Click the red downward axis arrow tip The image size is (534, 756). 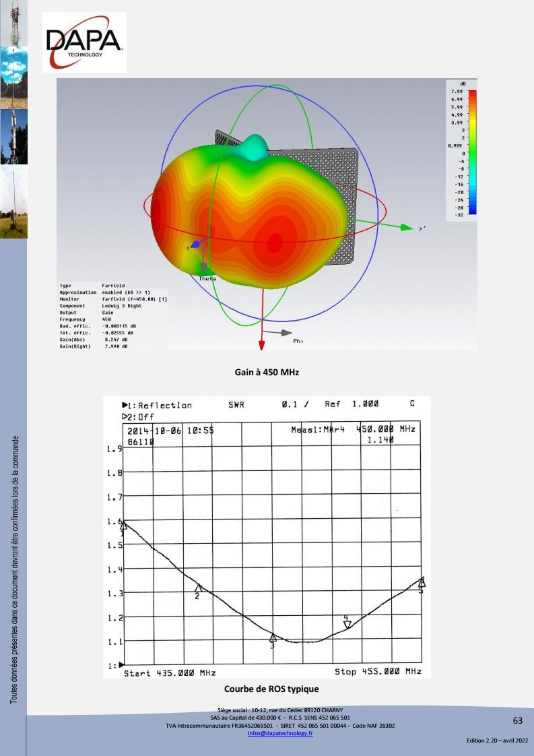tap(261, 346)
